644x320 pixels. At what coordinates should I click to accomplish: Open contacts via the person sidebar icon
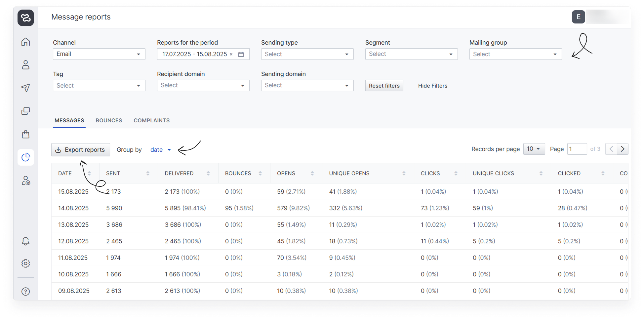(x=25, y=65)
